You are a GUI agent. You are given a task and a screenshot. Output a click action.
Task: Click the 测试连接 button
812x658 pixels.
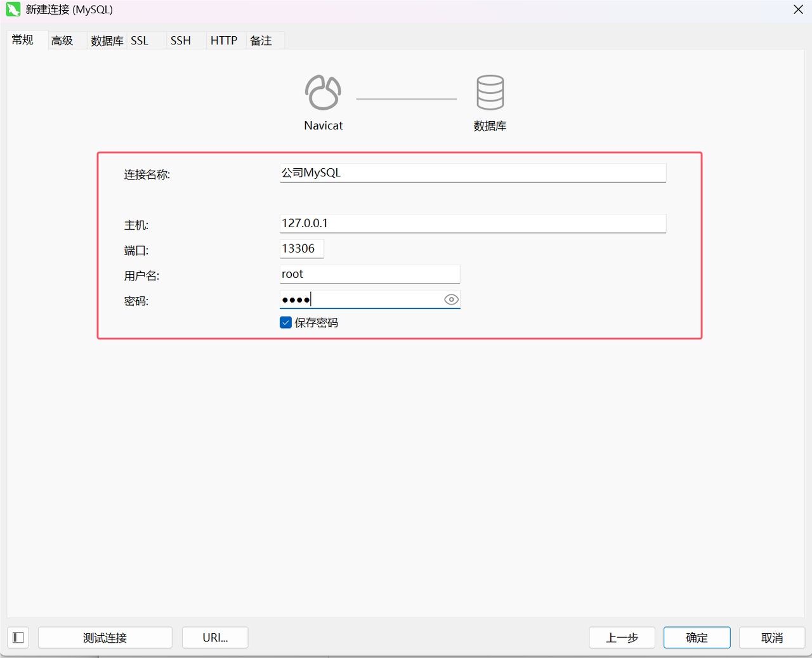(x=105, y=638)
